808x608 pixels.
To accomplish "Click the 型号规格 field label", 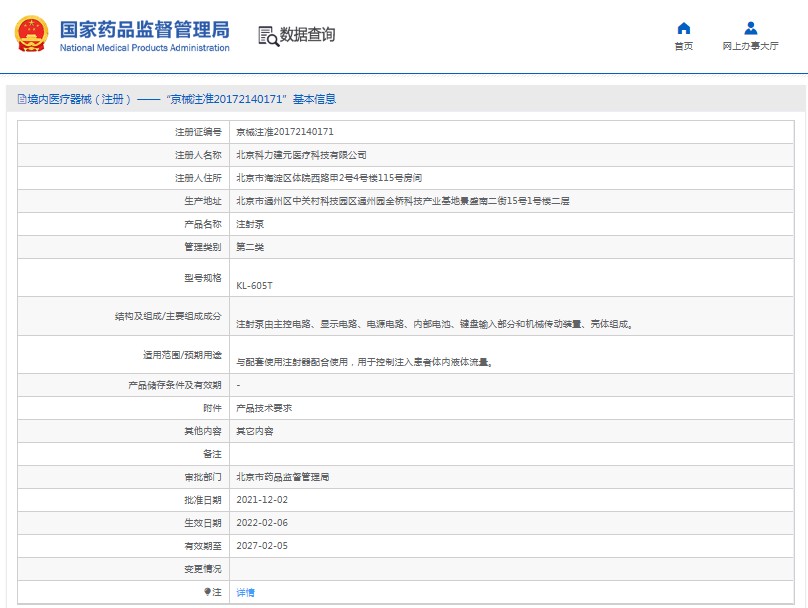I will 203,278.
